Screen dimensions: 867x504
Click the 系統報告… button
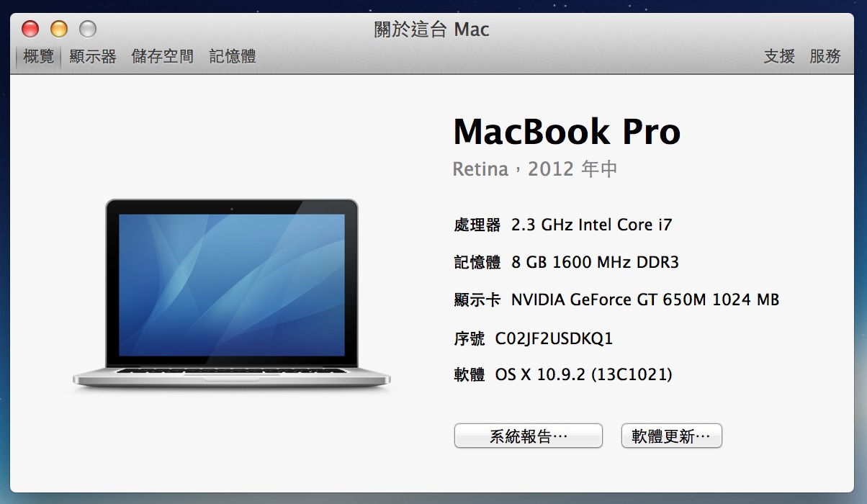pos(529,436)
